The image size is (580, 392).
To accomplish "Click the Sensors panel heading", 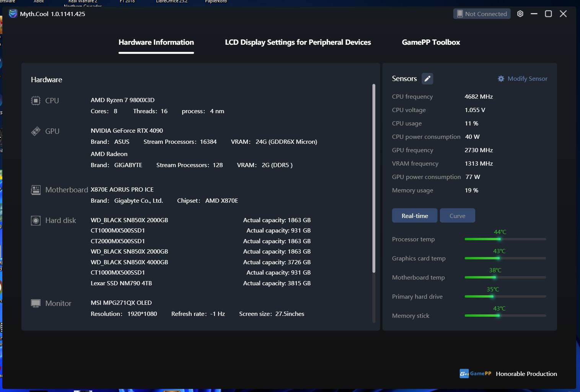I will point(404,78).
